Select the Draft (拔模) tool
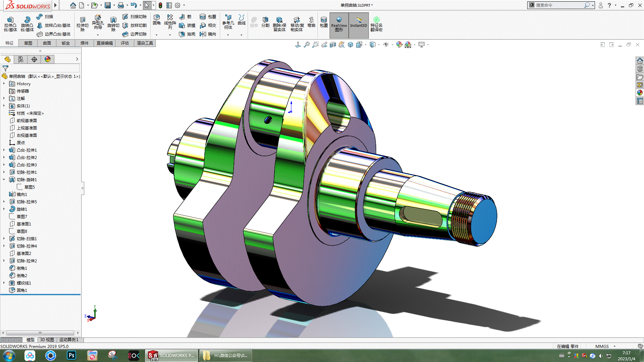 187,25
